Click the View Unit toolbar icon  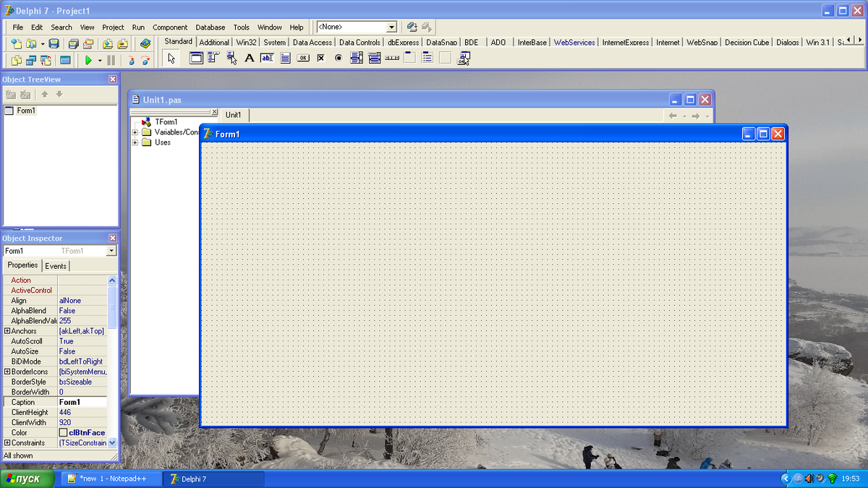click(17, 60)
